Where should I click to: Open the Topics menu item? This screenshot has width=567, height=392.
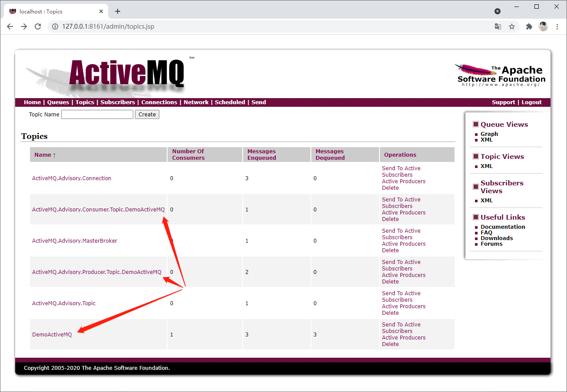pos(85,102)
